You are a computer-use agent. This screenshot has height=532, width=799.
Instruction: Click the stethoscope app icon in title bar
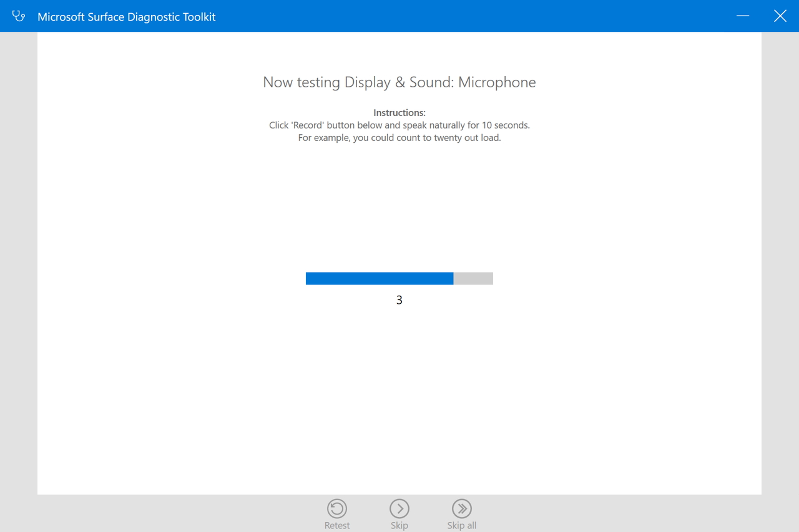pyautogui.click(x=19, y=16)
